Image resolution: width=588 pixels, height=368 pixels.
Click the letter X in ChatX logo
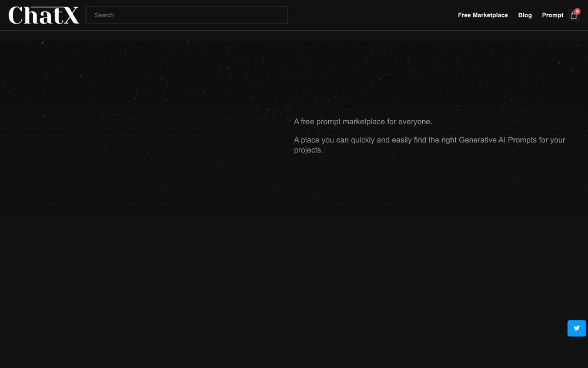point(71,16)
